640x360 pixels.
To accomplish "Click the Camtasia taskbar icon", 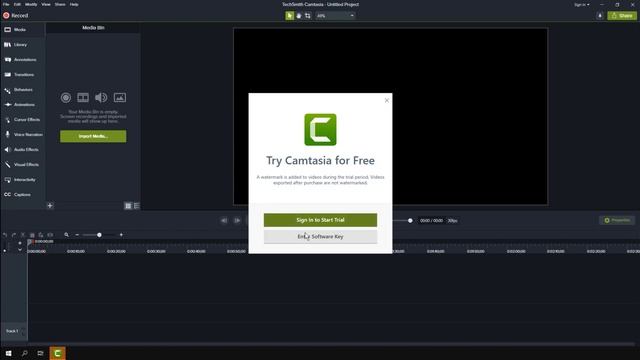I will point(58,353).
